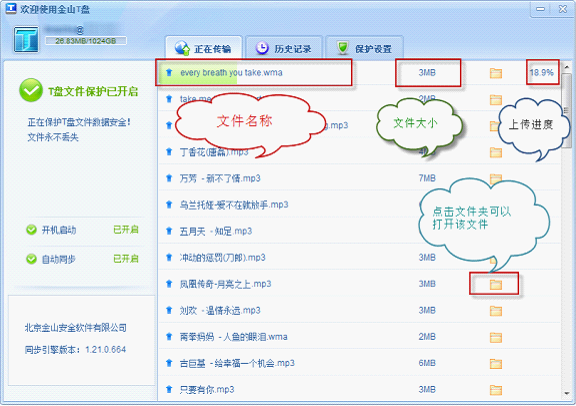Click scrollbar down arrow in transfer list
The height and width of the screenshot is (406, 576).
coord(566,394)
